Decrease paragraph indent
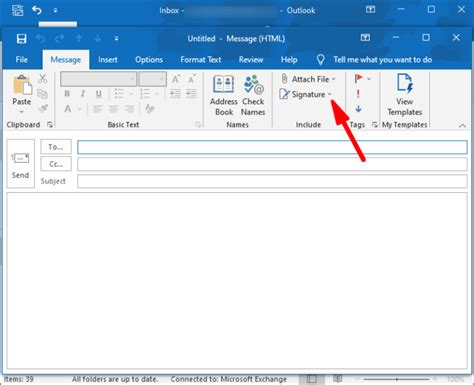 click(x=175, y=94)
